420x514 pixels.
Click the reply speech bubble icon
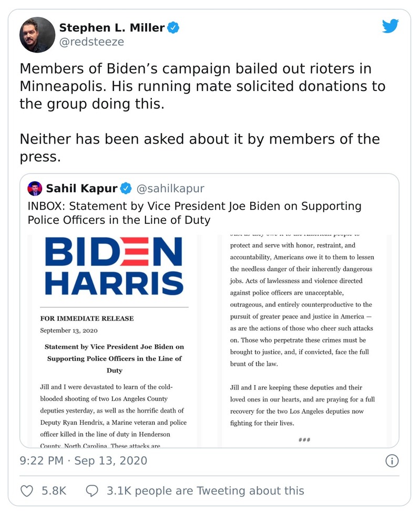pyautogui.click(x=92, y=491)
